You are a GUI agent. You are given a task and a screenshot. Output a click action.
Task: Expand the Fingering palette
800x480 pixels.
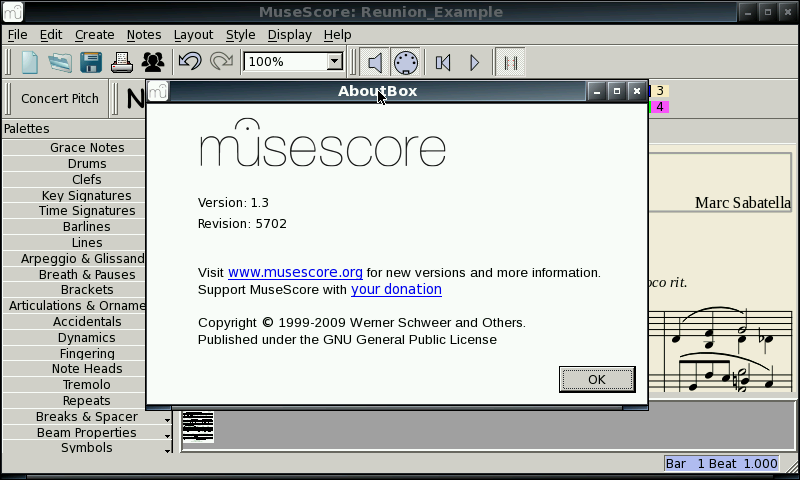[74, 353]
